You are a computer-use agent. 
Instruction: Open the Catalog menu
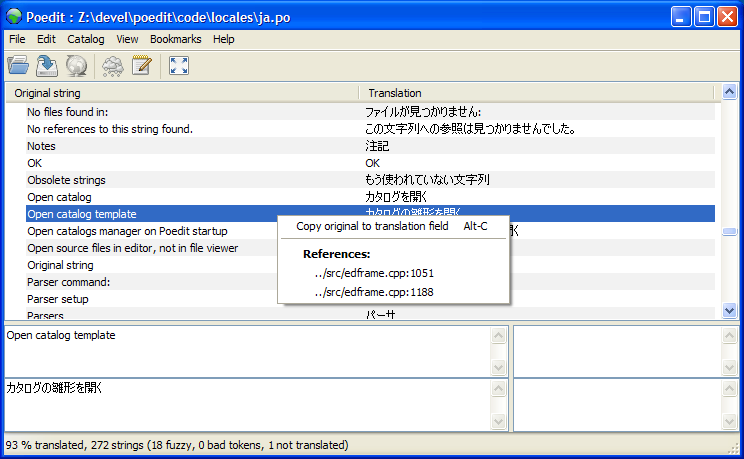pyautogui.click(x=85, y=39)
